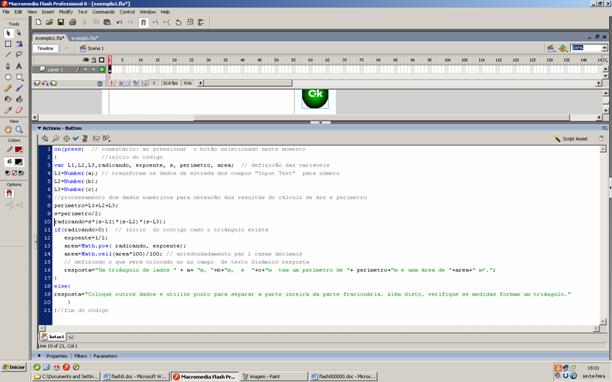Toggle Snap to Objects magnet option
612x382 pixels.
point(9,194)
